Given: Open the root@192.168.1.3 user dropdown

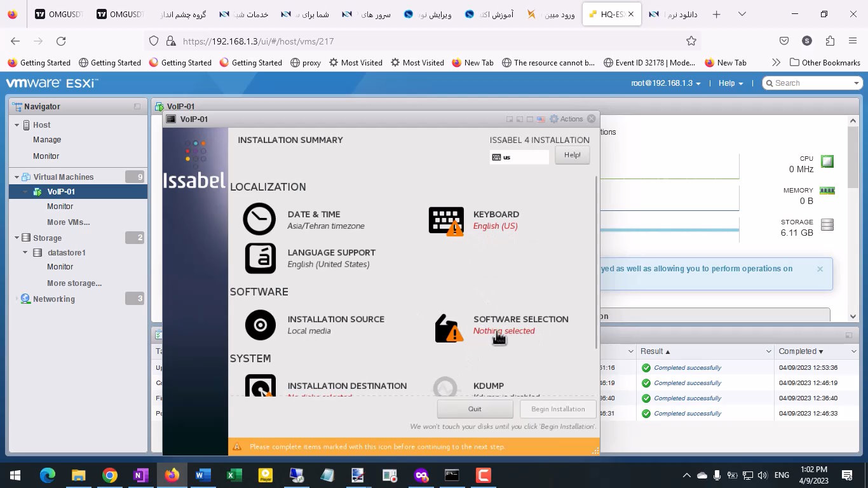Looking at the screenshot, I should [x=666, y=83].
